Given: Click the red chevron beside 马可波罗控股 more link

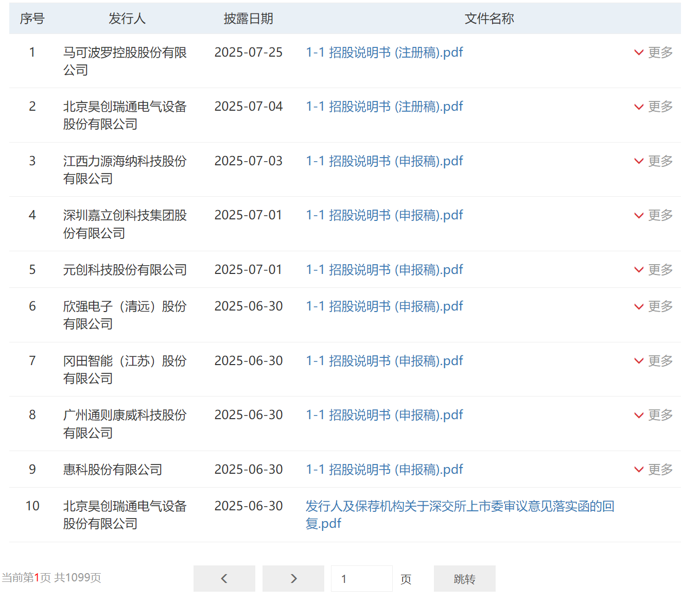Looking at the screenshot, I should pos(638,52).
